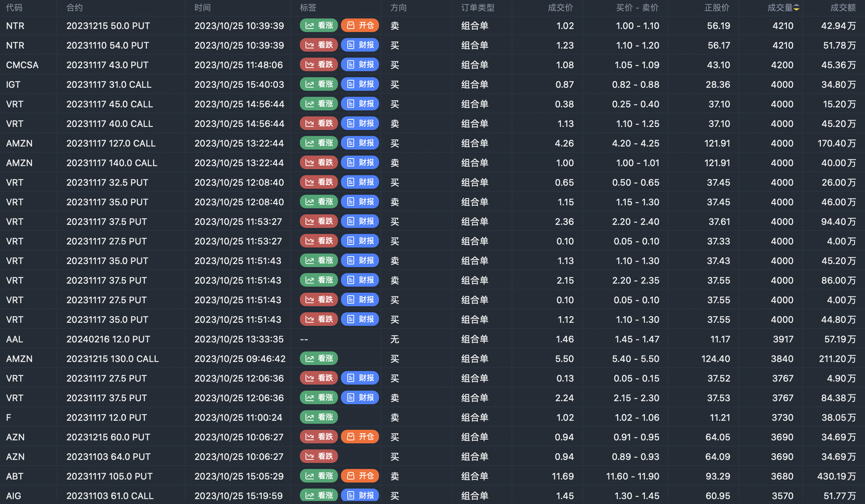Click 财报 tag on VRT 12:06:36 37.5 PUT row
This screenshot has height=504, width=865.
click(x=360, y=398)
